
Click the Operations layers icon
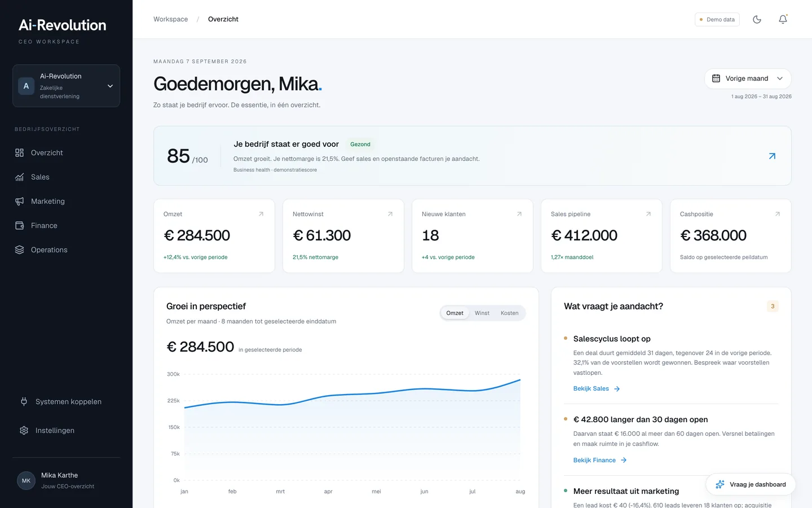click(19, 250)
